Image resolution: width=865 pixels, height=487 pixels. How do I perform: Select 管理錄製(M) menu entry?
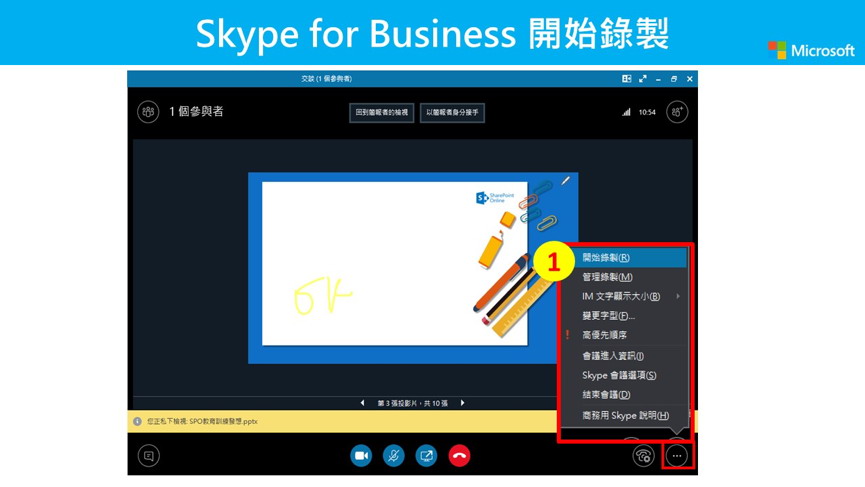coord(624,277)
